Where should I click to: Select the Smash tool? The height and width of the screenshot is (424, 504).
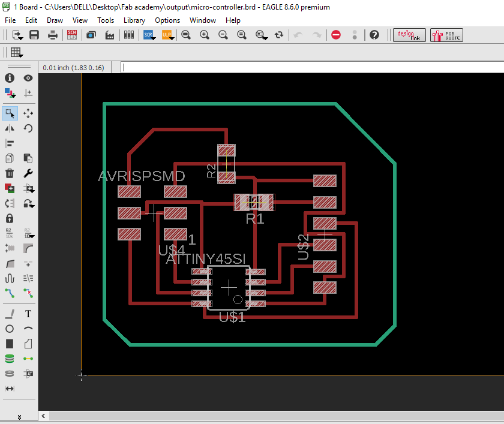coord(10,248)
